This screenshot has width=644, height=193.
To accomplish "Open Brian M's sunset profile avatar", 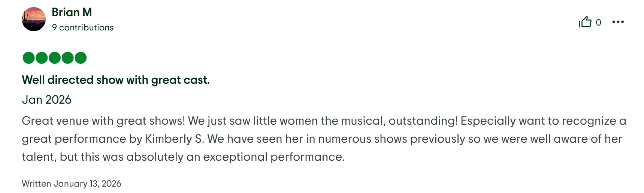I will (34, 19).
